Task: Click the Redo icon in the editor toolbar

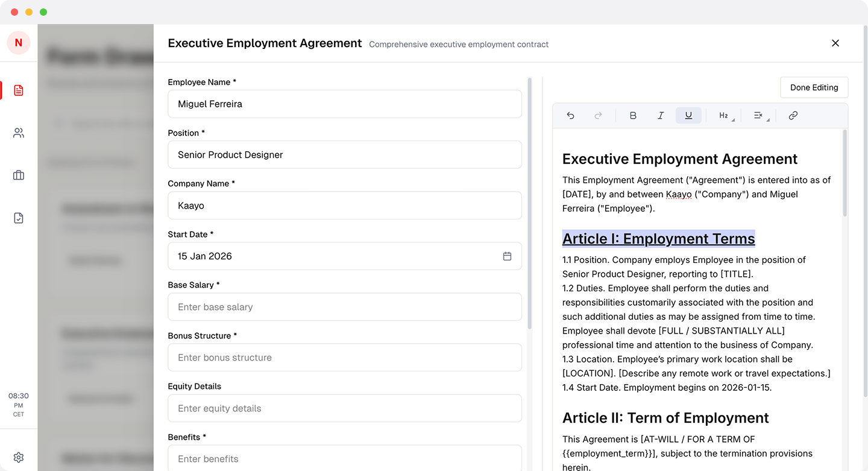Action: click(x=597, y=115)
